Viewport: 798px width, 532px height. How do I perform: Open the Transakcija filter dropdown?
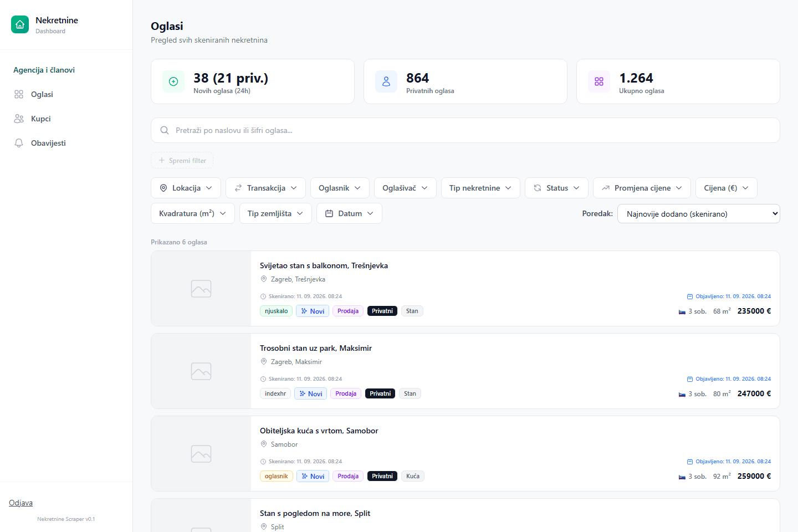coord(265,188)
